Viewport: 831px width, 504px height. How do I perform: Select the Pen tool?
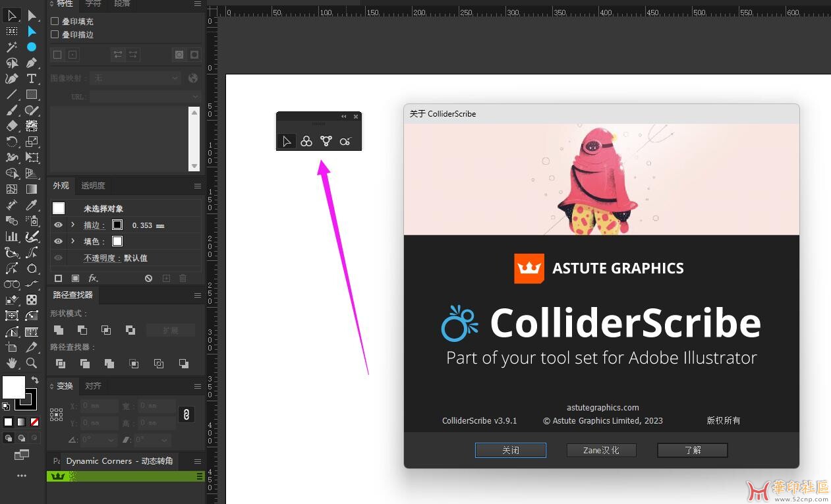(32, 63)
